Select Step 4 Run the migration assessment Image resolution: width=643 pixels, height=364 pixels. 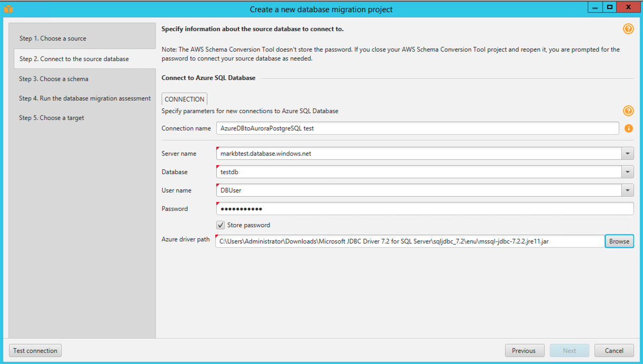click(x=83, y=98)
